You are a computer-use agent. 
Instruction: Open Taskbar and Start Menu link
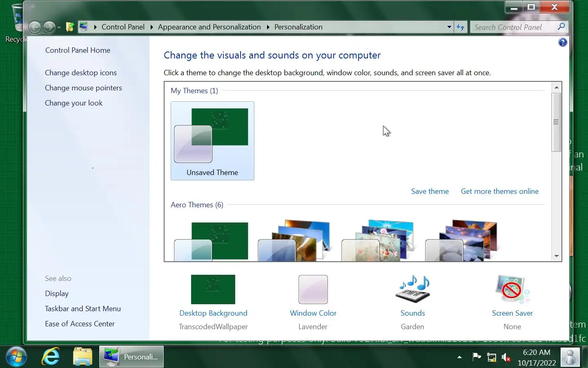(83, 309)
